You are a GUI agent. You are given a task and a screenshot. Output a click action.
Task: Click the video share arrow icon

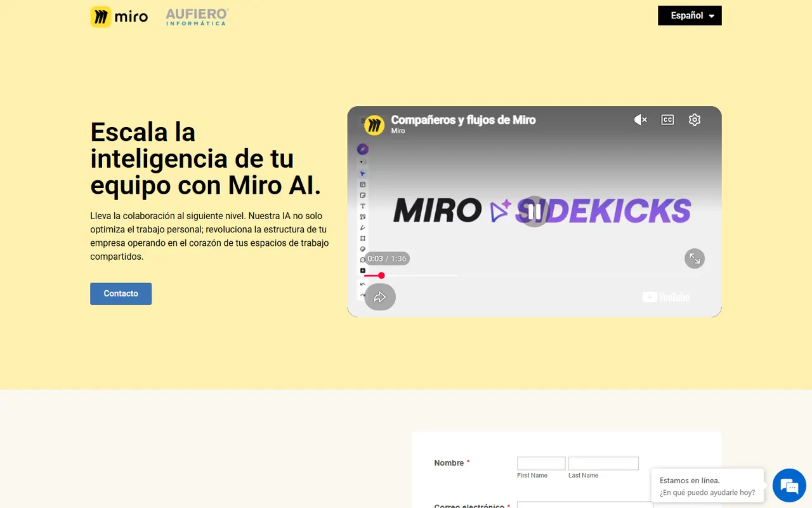coord(380,297)
